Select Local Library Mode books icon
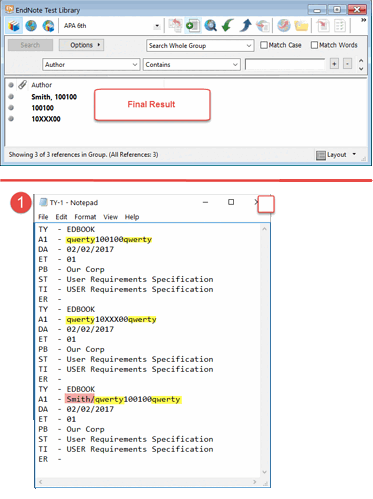The image size is (373, 499). (x=14, y=26)
